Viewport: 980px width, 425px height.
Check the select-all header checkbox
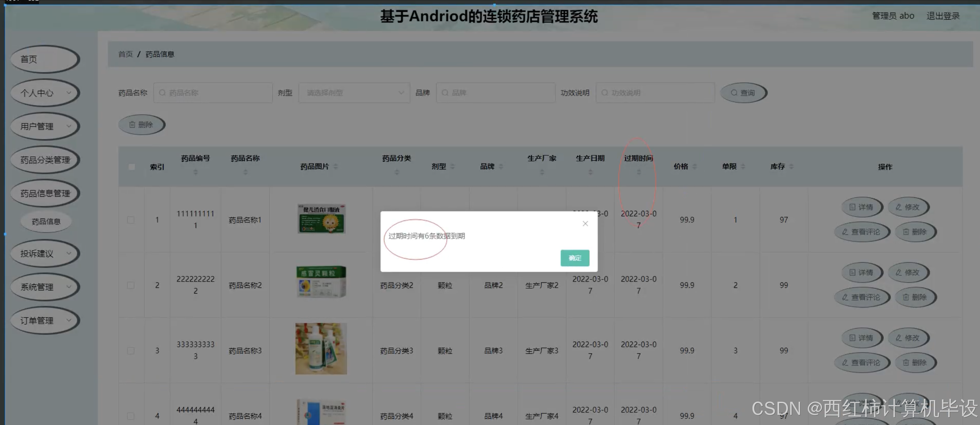(131, 167)
